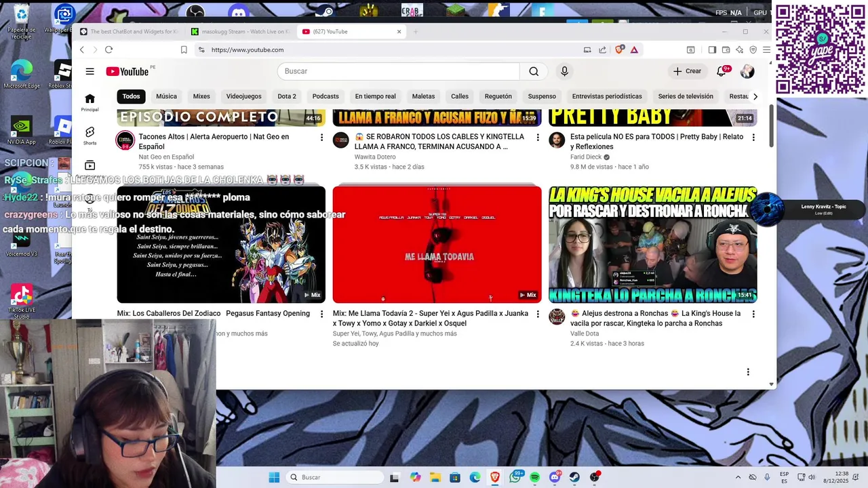
Task: Play Los Caballeros Del Zodiaco mix thumbnail
Action: point(221,245)
